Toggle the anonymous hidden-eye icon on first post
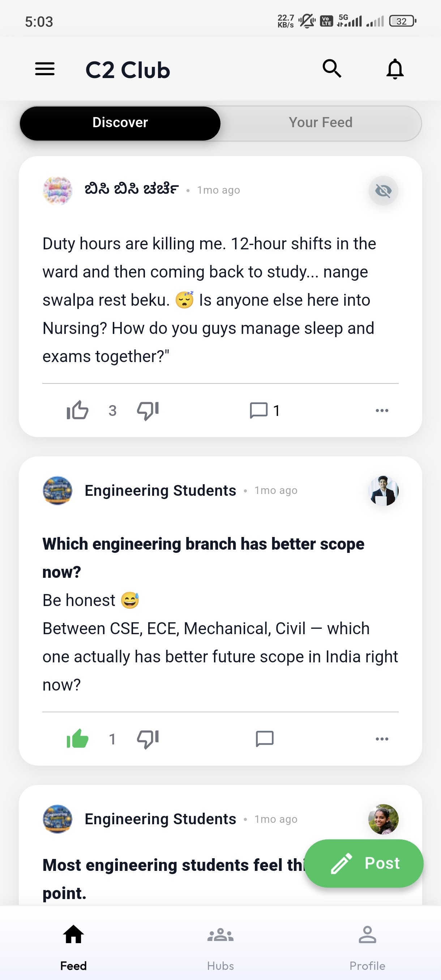The width and height of the screenshot is (441, 980). click(x=383, y=190)
